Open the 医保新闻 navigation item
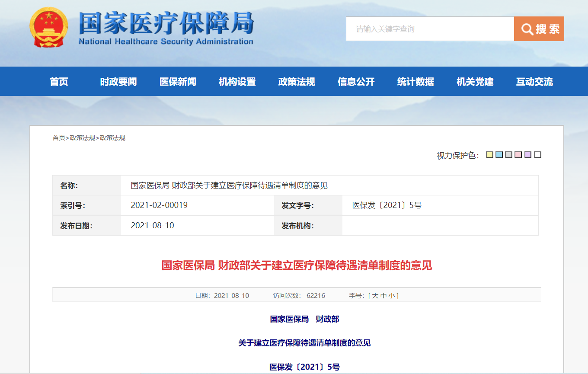The height and width of the screenshot is (374, 588). (x=178, y=82)
